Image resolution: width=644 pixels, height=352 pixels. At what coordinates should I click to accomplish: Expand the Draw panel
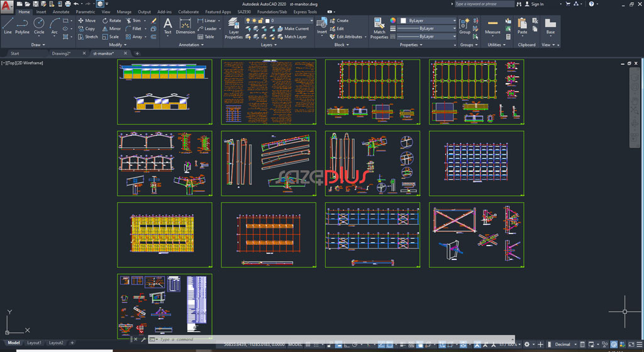click(38, 45)
